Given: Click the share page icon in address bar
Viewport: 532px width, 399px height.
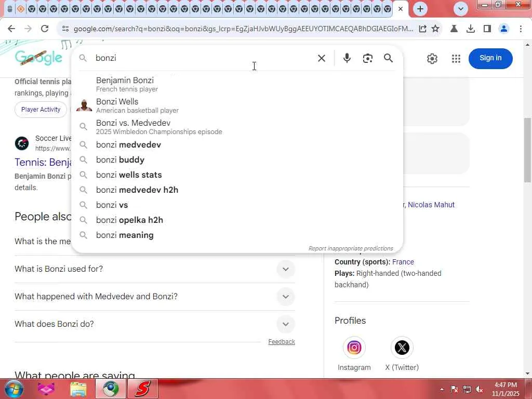Looking at the screenshot, I should 422,29.
